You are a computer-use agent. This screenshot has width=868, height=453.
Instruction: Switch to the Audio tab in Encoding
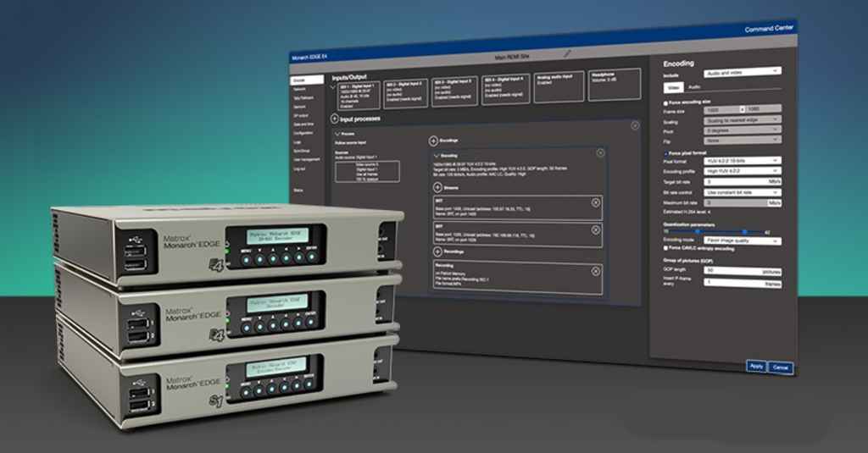pyautogui.click(x=694, y=87)
